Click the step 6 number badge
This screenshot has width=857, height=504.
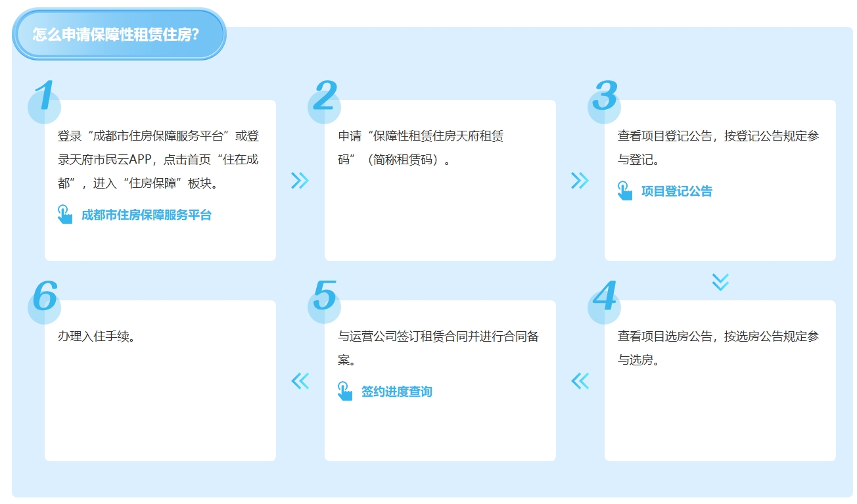(44, 299)
